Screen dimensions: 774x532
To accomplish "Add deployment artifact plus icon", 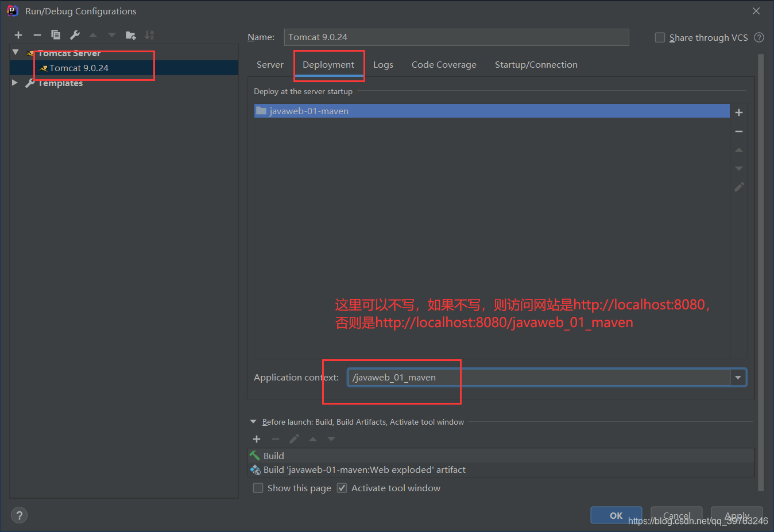I will [x=739, y=112].
